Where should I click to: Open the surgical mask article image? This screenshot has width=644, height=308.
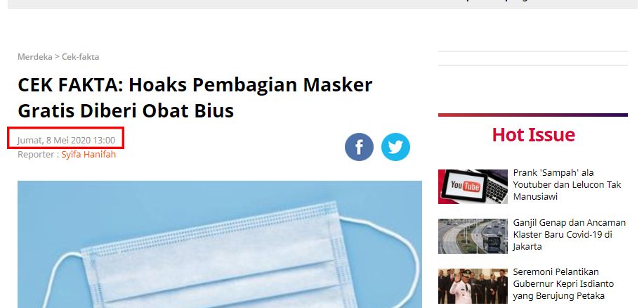[220, 244]
